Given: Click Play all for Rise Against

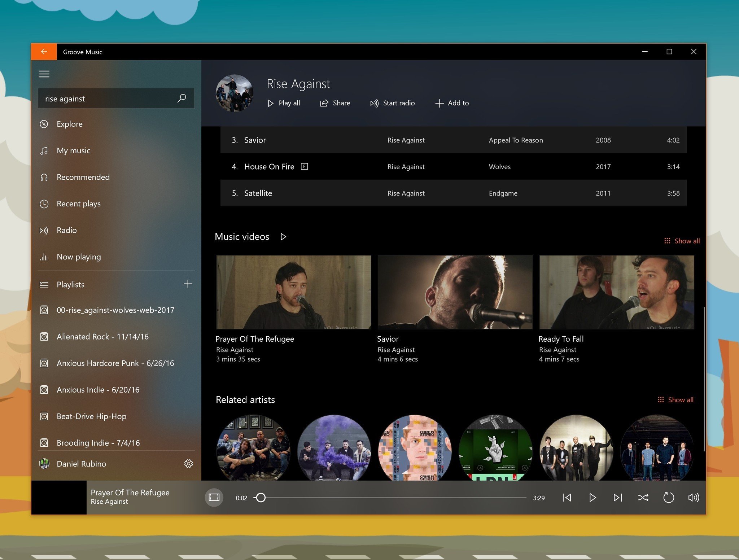Looking at the screenshot, I should pos(284,103).
